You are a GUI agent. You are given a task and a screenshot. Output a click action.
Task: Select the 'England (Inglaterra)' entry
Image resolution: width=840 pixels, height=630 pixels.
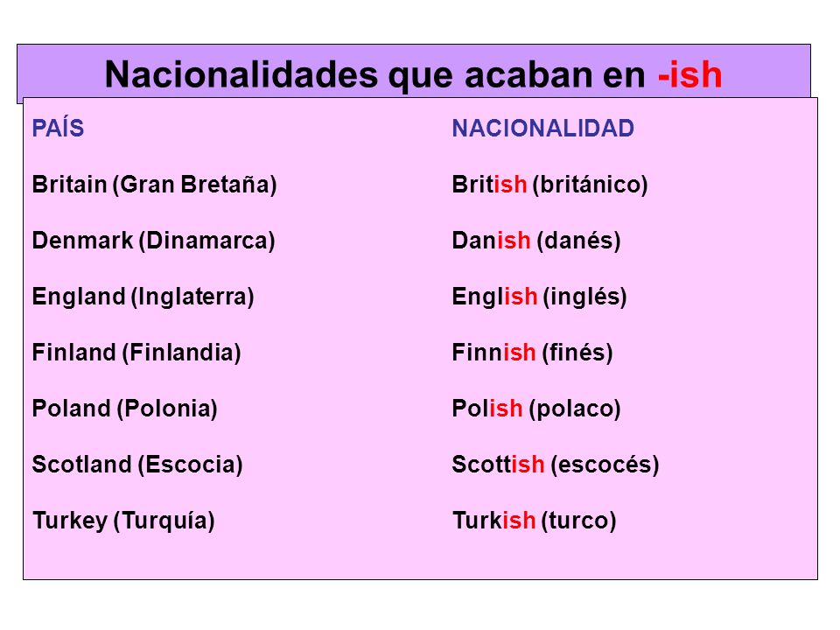143,297
